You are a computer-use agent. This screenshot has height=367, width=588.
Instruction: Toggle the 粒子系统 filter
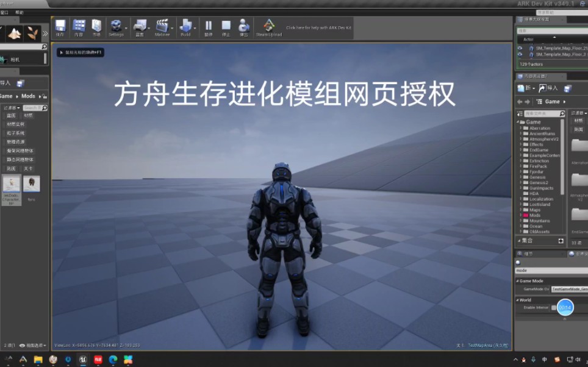pos(16,133)
